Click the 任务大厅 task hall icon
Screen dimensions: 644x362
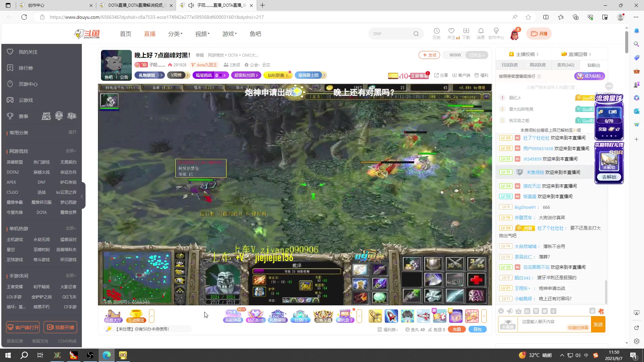click(113, 316)
